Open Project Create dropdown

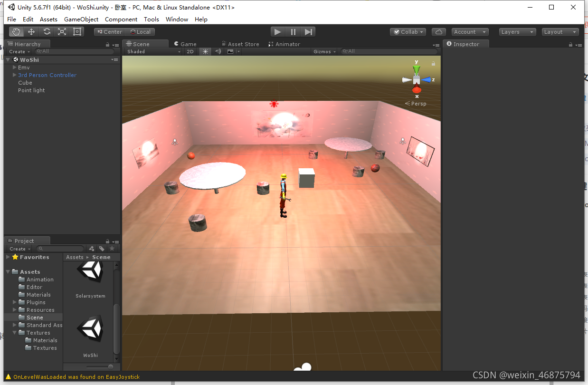(19, 249)
